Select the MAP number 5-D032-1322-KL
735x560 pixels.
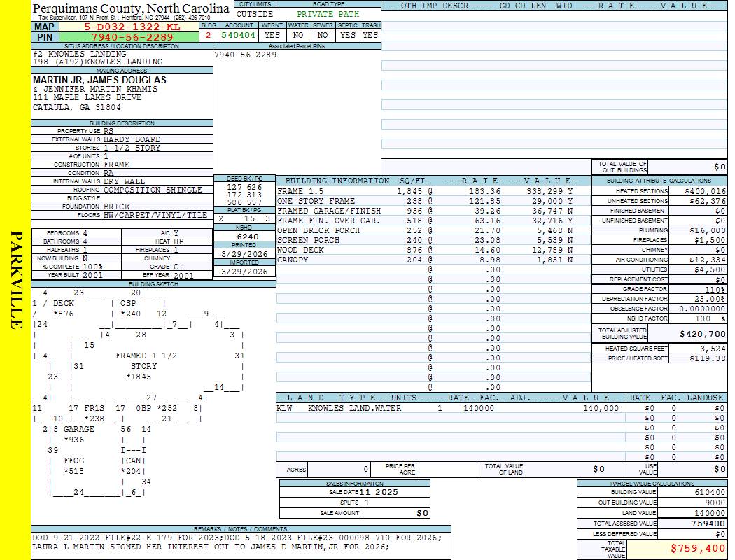pos(132,27)
